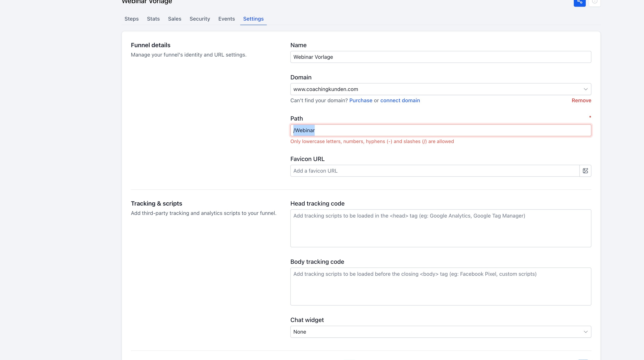
Task: Select the Settings tab
Action: (253, 19)
